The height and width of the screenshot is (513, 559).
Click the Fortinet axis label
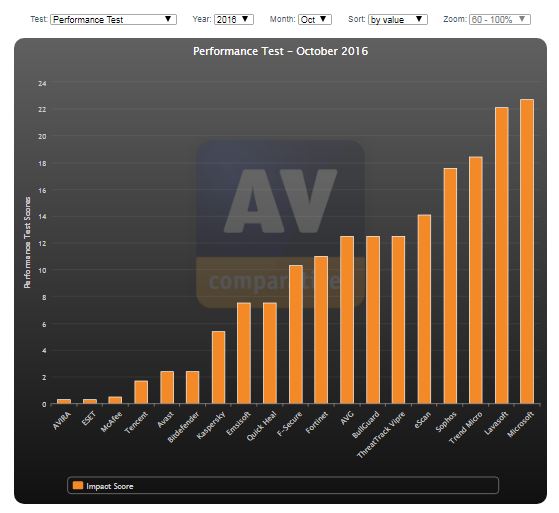(x=317, y=422)
